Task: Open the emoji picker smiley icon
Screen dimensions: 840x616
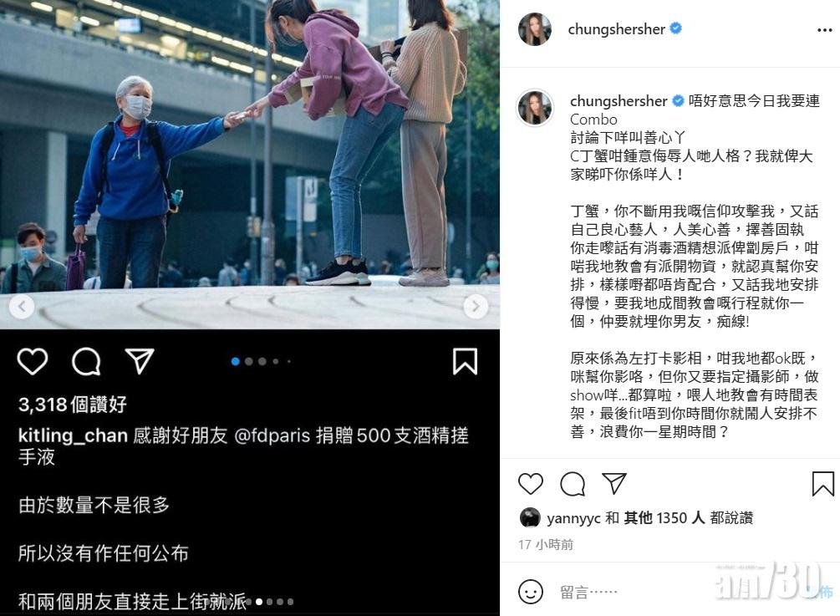Action: pos(531,592)
